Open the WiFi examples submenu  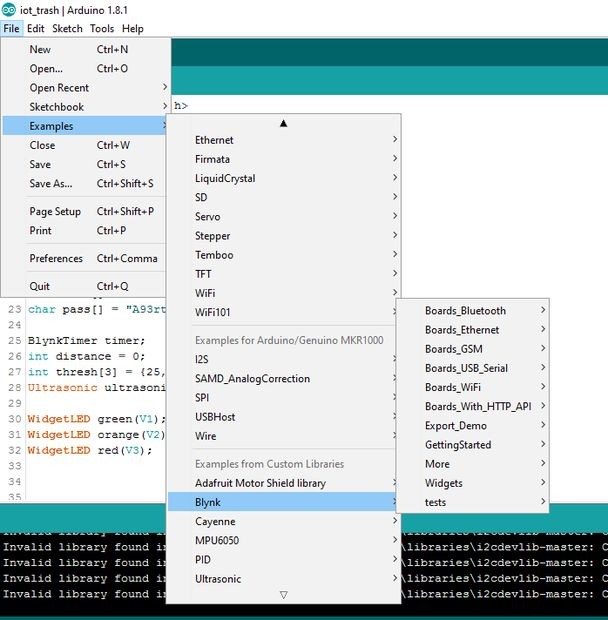point(283,293)
